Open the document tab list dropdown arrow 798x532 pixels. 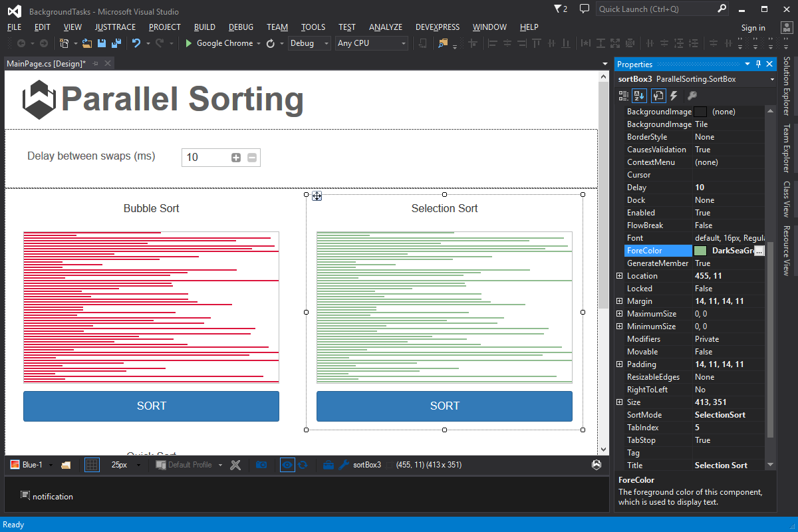(x=604, y=64)
